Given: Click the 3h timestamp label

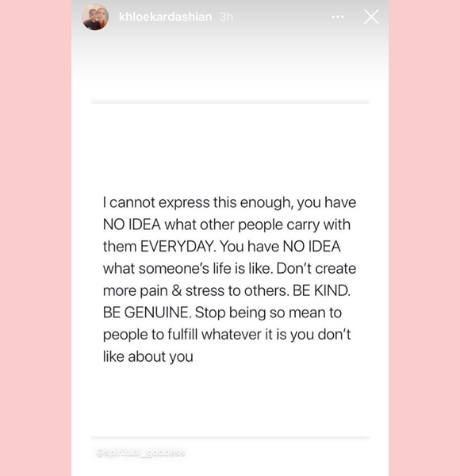Looking at the screenshot, I should click(x=226, y=17).
